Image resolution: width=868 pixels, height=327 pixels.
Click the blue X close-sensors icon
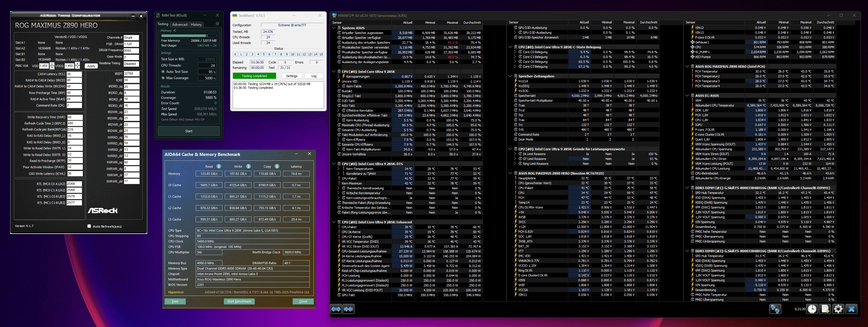tap(851, 309)
